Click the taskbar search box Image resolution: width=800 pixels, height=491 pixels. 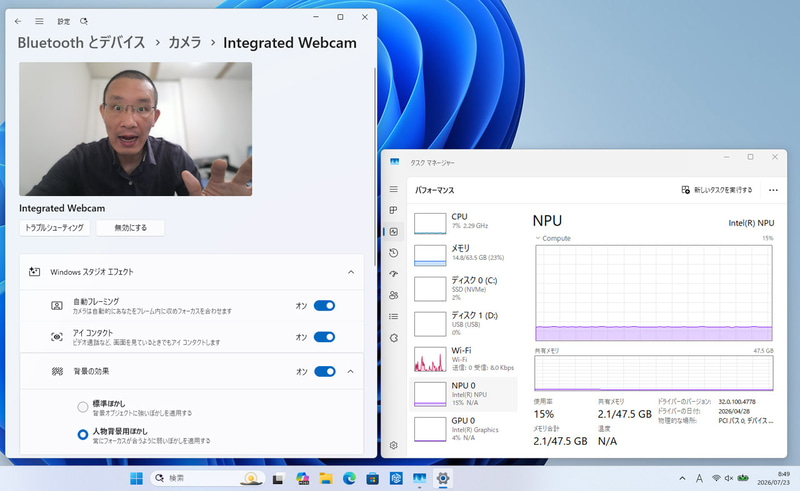208,478
